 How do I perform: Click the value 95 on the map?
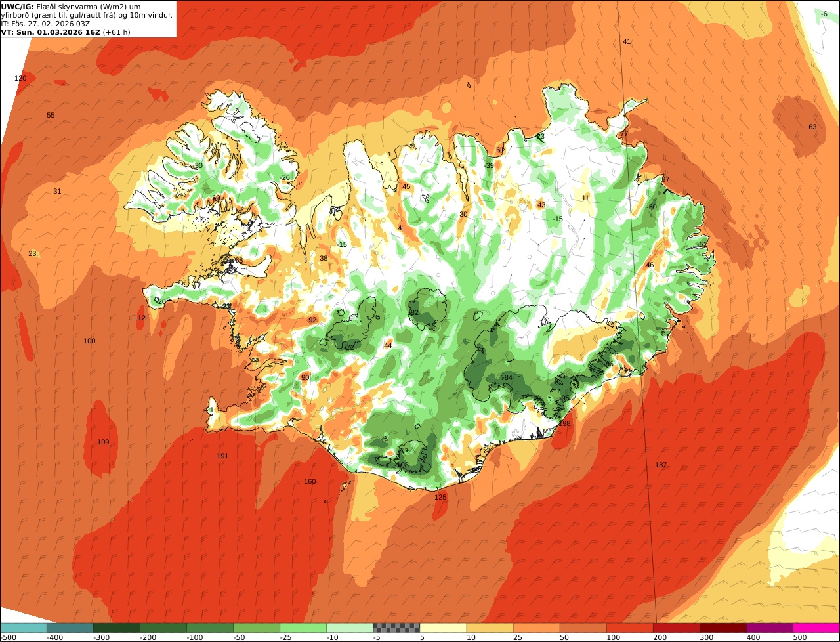(x=565, y=398)
